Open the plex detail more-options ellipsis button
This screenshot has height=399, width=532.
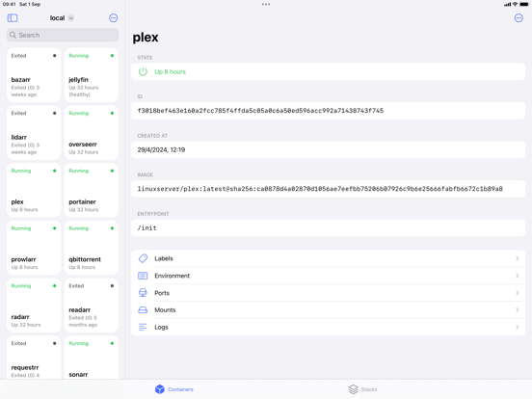click(519, 18)
